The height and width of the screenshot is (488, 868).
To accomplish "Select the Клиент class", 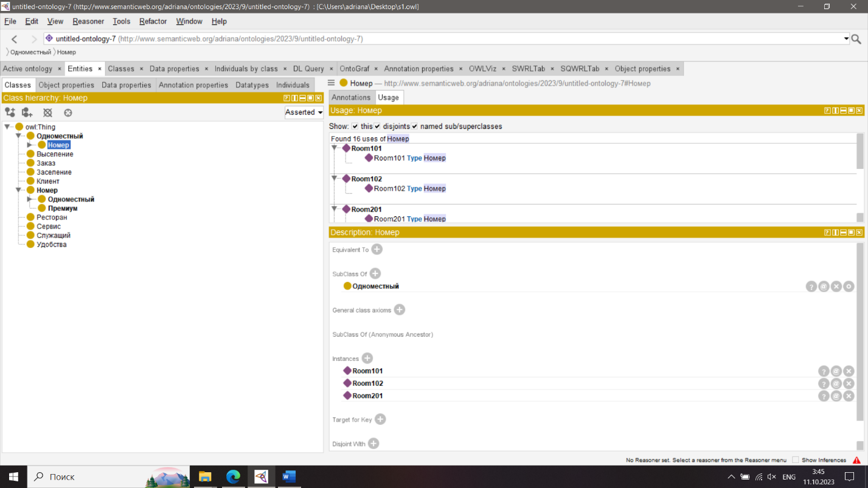I will pos(48,181).
